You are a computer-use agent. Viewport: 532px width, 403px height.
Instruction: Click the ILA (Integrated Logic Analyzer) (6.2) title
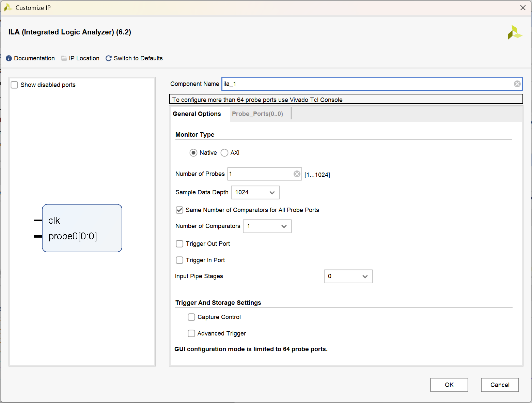click(70, 32)
